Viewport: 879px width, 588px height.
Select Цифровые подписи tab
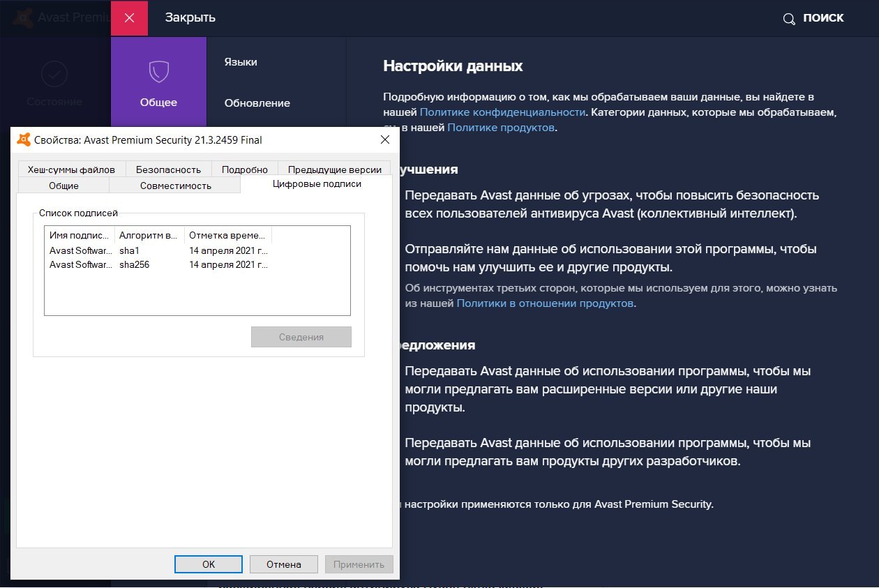(317, 184)
